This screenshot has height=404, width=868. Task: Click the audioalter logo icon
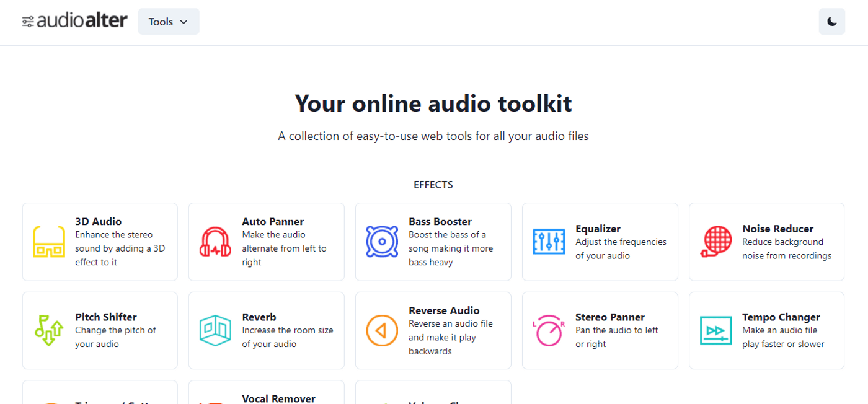point(27,20)
